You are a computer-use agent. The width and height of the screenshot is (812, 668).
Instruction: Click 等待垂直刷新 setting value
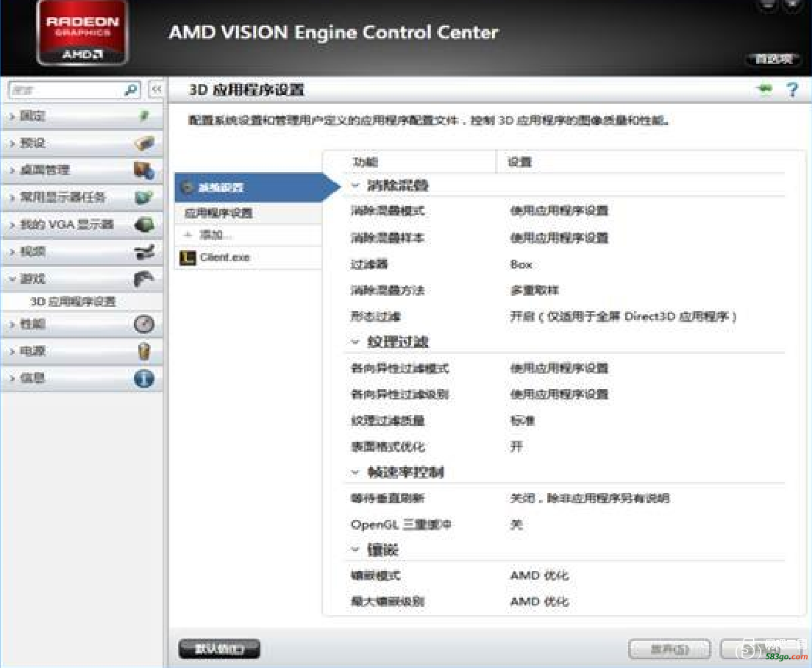tap(590, 498)
